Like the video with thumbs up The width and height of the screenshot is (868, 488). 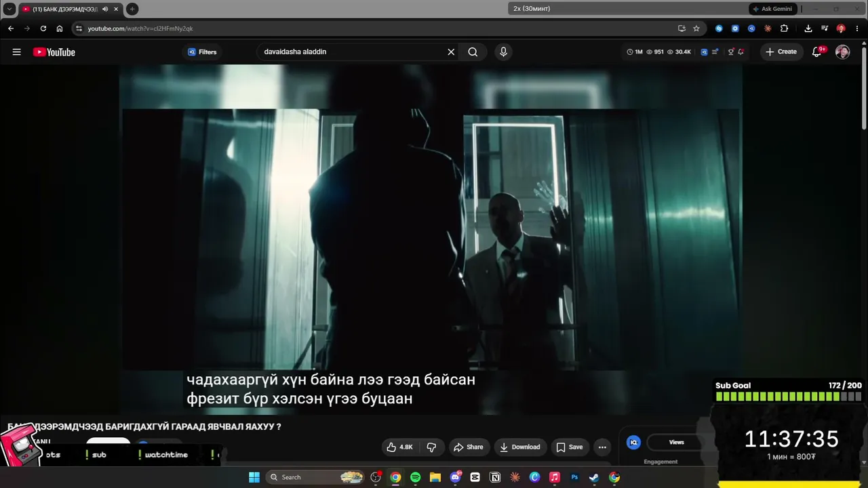click(x=399, y=447)
